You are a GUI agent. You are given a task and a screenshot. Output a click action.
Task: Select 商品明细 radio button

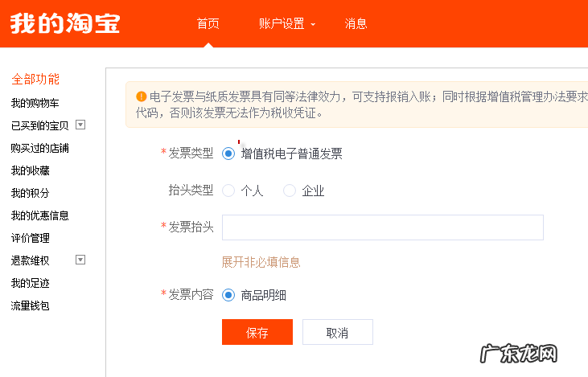228,295
